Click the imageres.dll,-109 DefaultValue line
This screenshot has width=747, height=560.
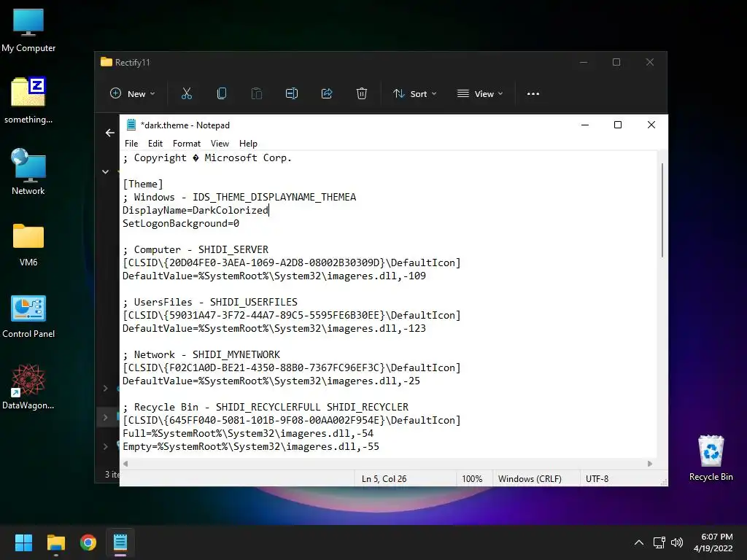coord(274,276)
